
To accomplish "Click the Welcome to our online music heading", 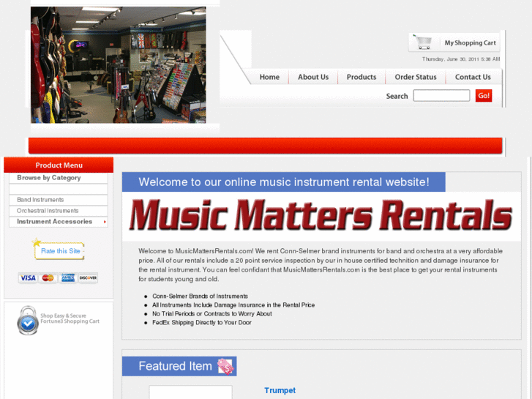I will point(284,182).
